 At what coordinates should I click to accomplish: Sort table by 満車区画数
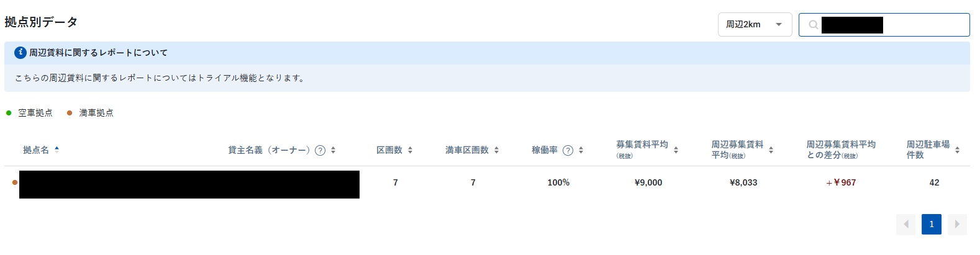[x=496, y=150]
